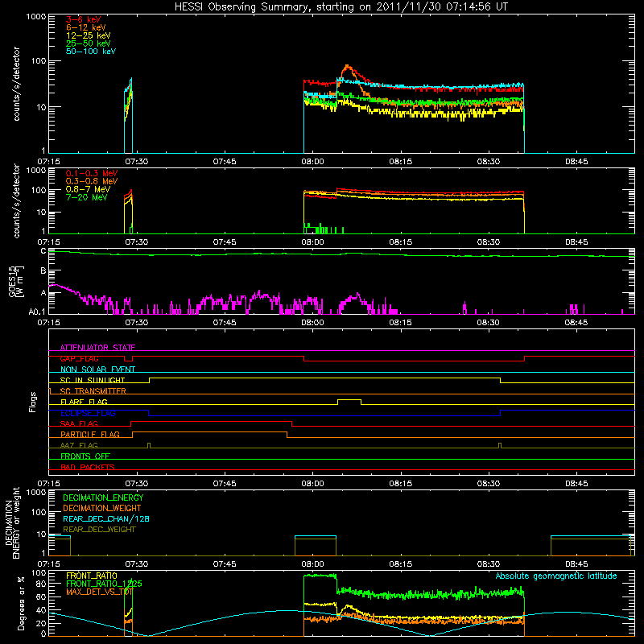Select the SC_TRANSMITTER flag label
644x644 pixels.
(93, 391)
